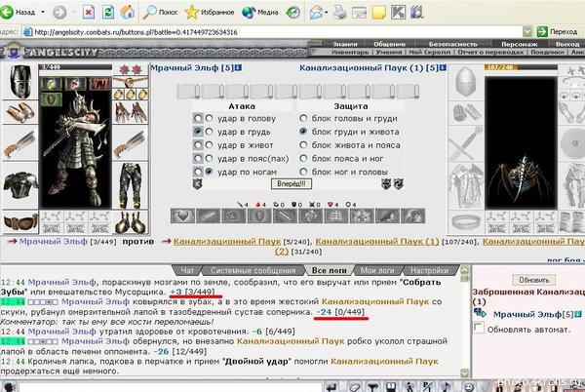
Task: Open the Настройки tab
Action: (x=429, y=270)
